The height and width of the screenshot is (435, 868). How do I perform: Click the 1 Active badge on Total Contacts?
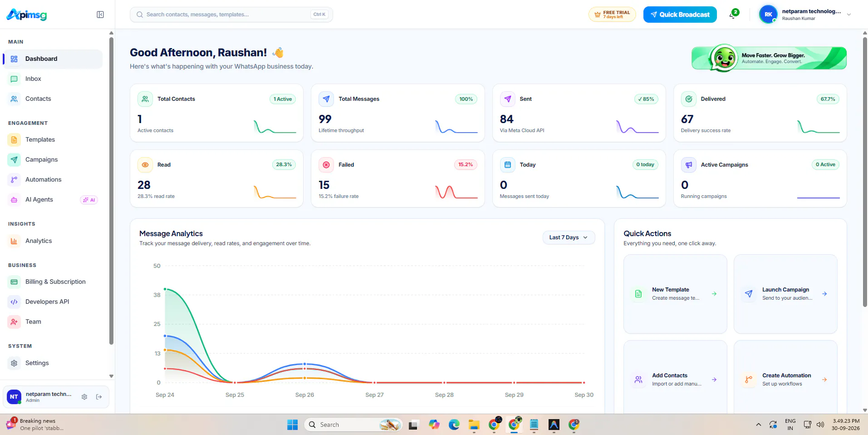[x=283, y=99]
